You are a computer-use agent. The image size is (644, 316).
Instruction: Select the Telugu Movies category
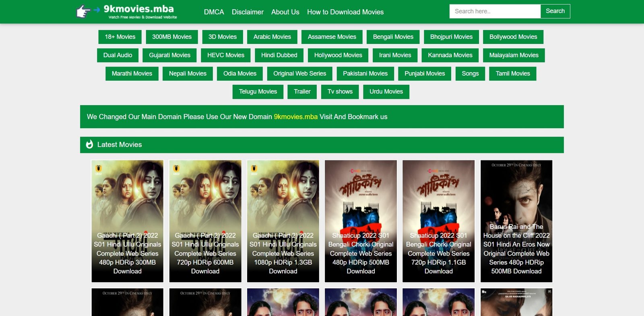258,91
